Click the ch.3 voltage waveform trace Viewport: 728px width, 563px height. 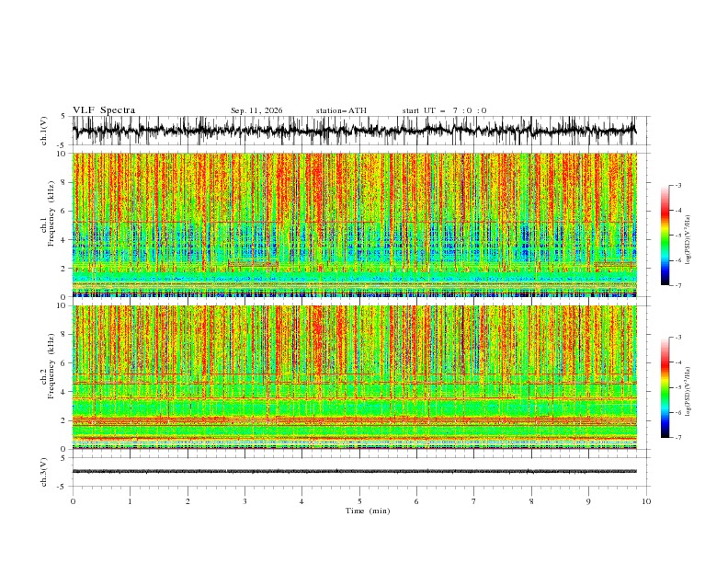tap(354, 471)
